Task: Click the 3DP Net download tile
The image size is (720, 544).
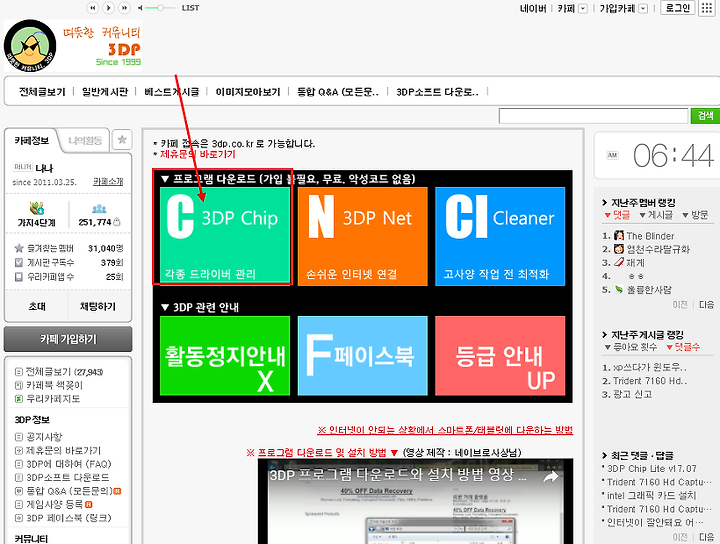Action: click(362, 236)
